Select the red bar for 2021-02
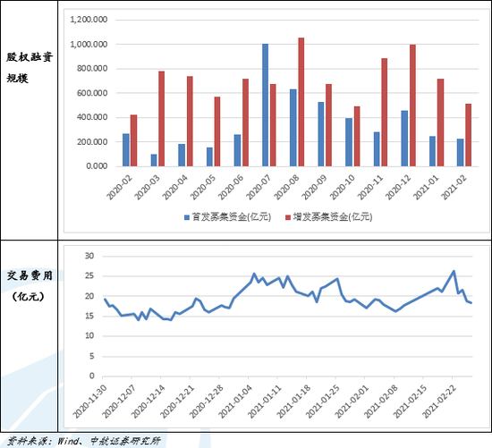This screenshot has height=448, width=492. point(468,135)
